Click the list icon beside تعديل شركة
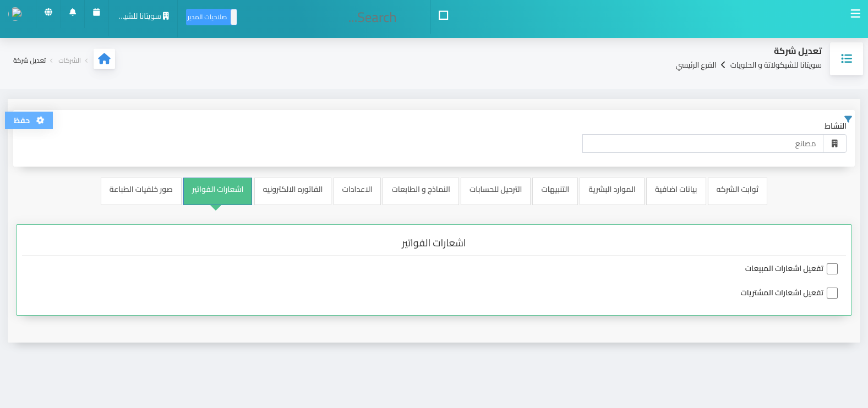 [846, 59]
